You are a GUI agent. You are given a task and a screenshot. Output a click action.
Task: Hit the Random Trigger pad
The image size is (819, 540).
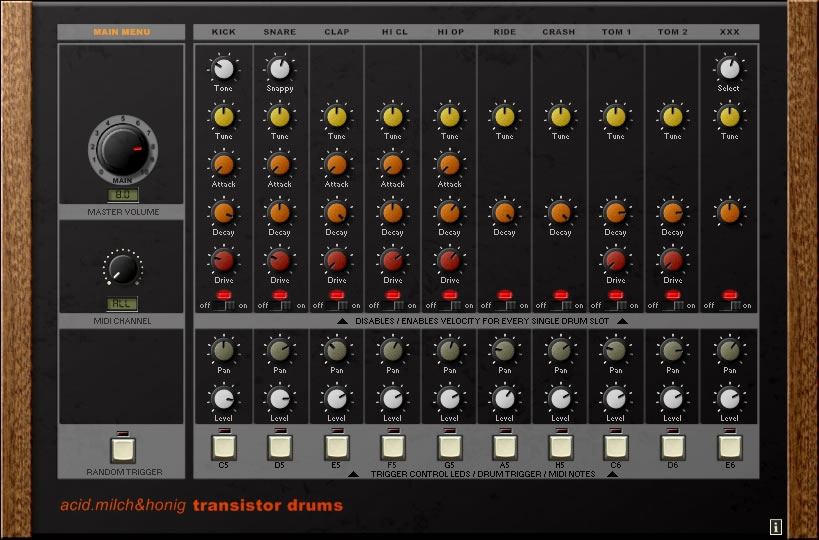pos(123,450)
